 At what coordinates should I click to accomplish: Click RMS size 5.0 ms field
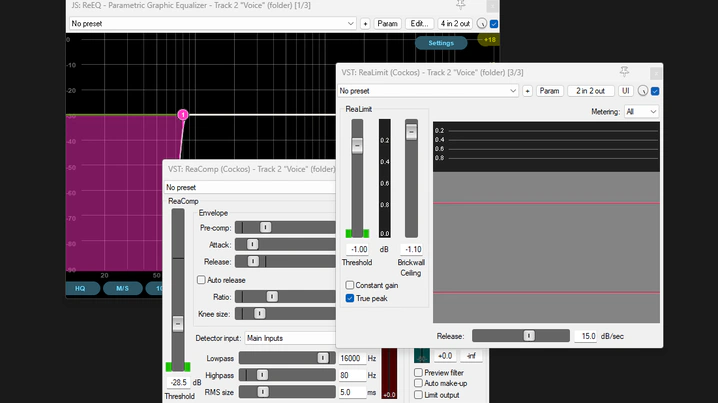[352, 392]
